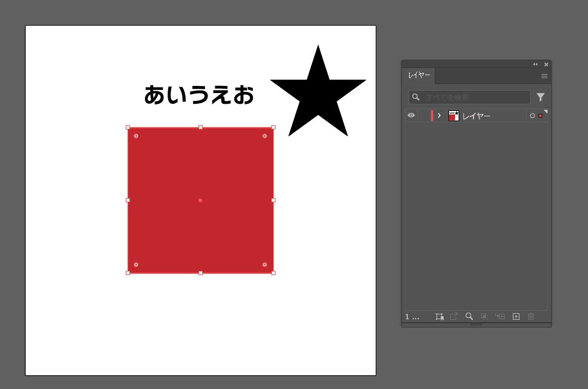
Task: Create a new layer with plus icon
Action: pyautogui.click(x=516, y=317)
